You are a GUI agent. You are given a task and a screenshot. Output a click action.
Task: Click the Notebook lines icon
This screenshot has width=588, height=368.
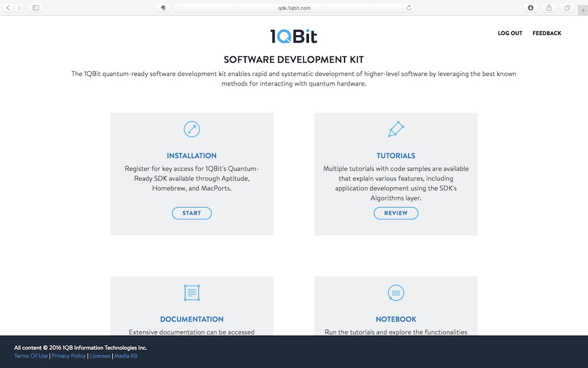click(396, 293)
